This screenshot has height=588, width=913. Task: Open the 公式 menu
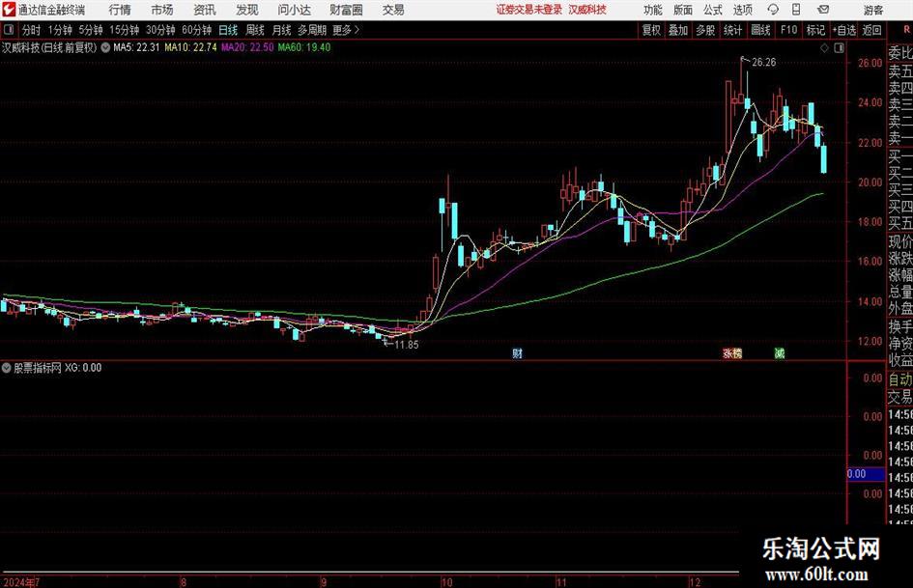[713, 10]
